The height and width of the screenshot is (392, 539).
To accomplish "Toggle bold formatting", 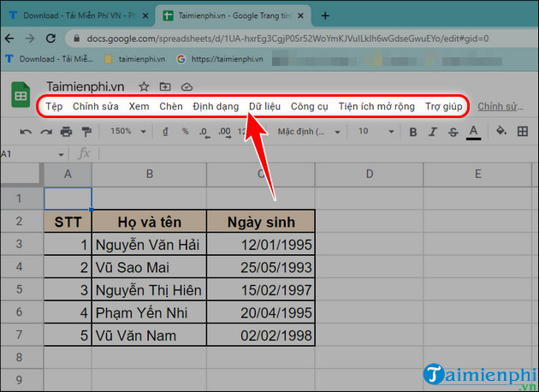I will (413, 132).
